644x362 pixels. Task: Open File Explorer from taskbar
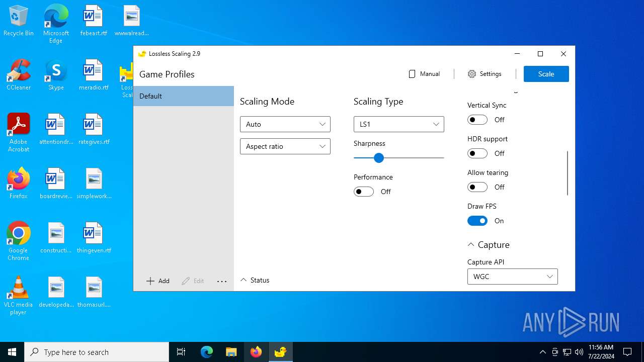point(231,352)
